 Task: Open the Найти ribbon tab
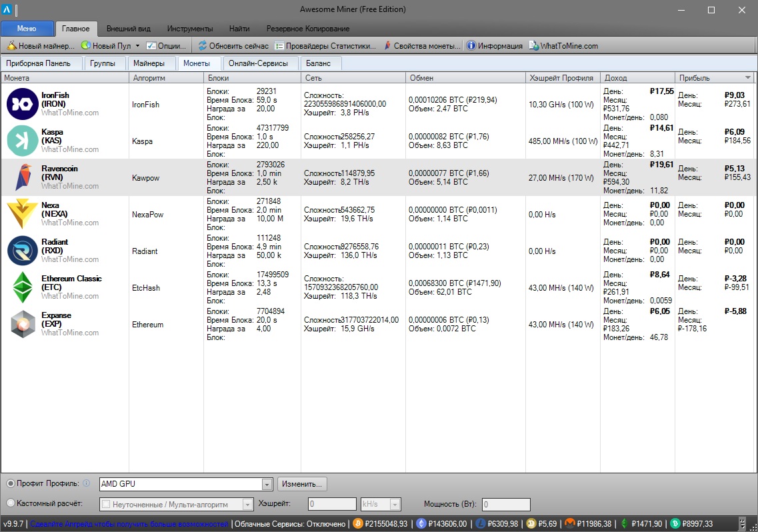pos(239,29)
